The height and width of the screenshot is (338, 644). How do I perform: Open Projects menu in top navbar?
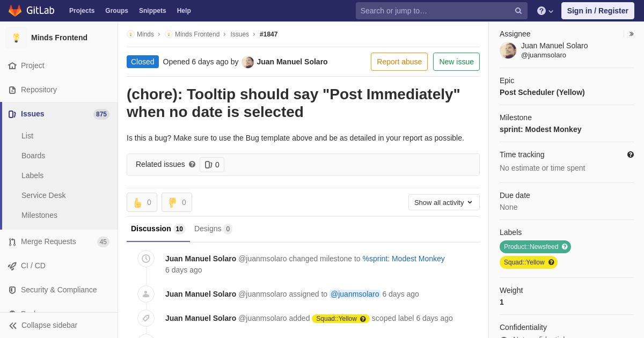(82, 11)
